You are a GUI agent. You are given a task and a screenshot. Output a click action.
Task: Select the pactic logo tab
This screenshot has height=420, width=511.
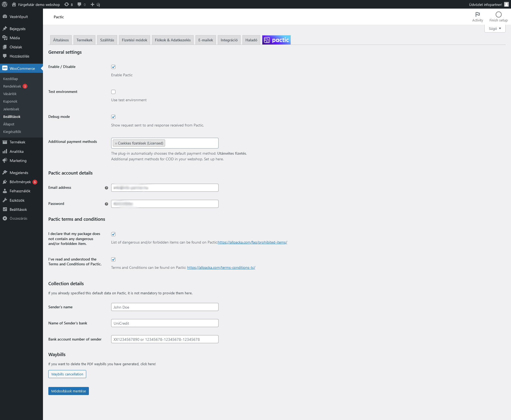276,40
